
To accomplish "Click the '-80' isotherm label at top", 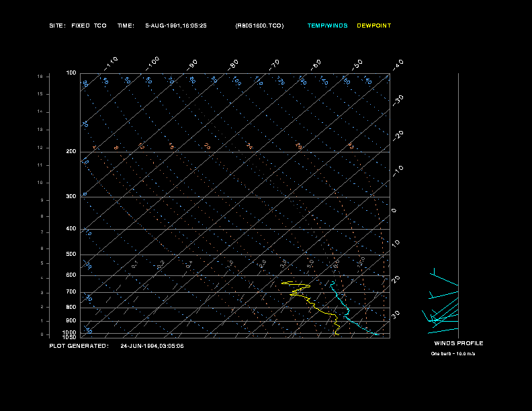I will [232, 65].
